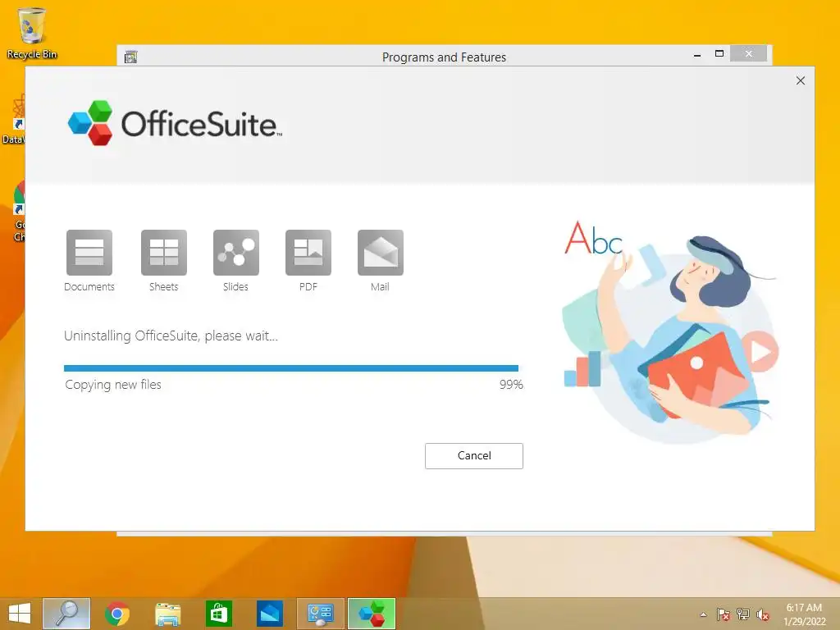The height and width of the screenshot is (630, 840).
Task: Close the OfficeSuite uninstaller dialog
Action: (x=801, y=80)
